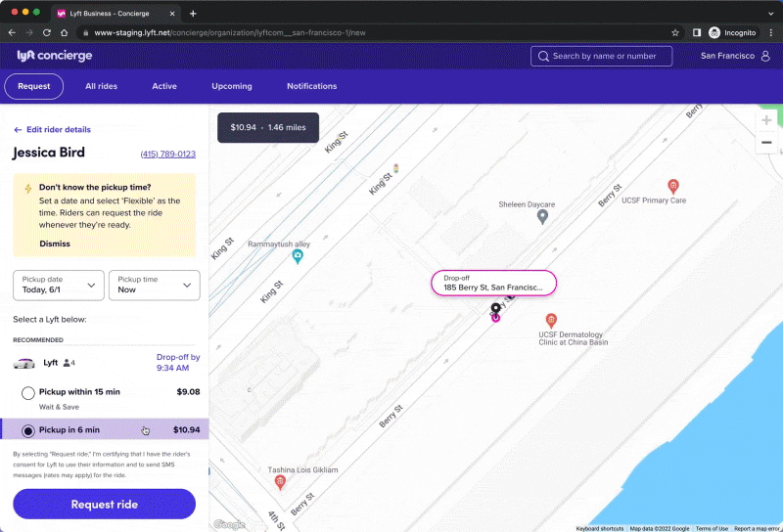The height and width of the screenshot is (532, 783).
Task: Click the Lyft Concierge logo
Action: pos(55,56)
